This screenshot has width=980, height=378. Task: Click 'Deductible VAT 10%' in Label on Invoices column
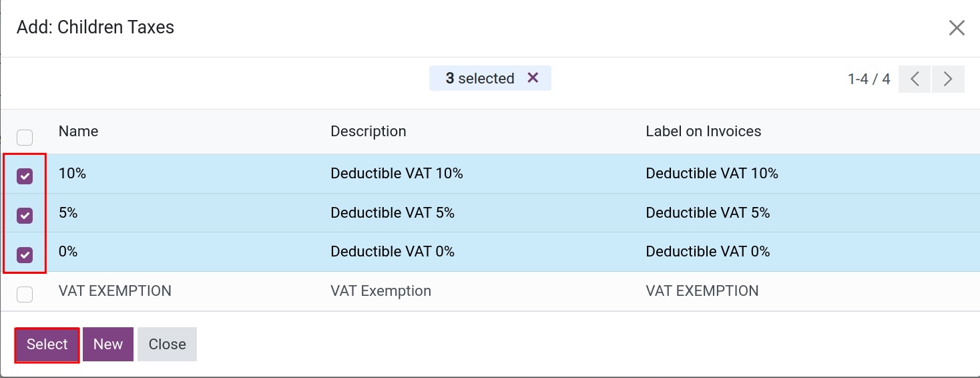(712, 174)
